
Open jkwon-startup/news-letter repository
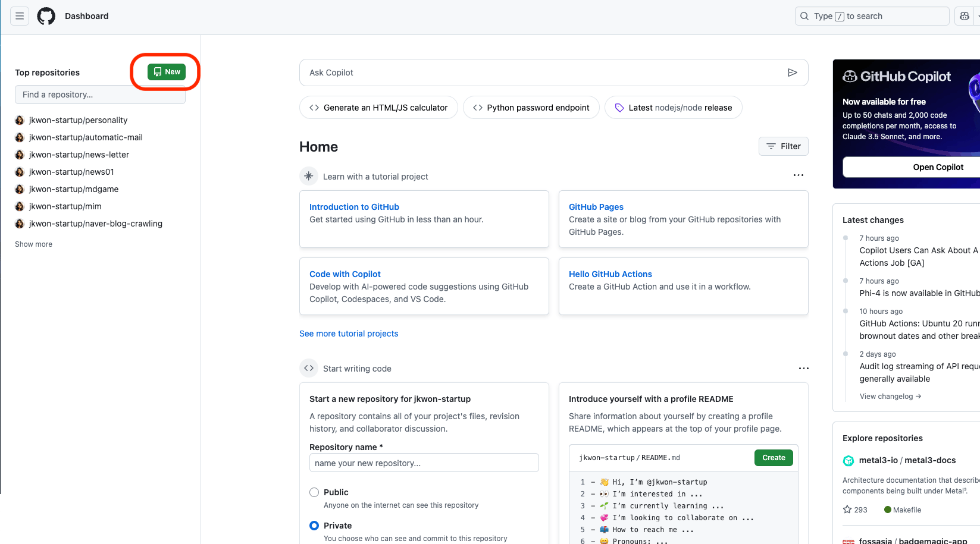pos(79,155)
